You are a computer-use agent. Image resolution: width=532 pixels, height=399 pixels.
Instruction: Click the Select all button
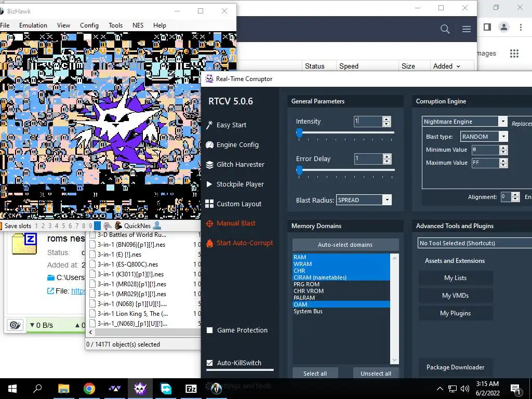[315, 373]
